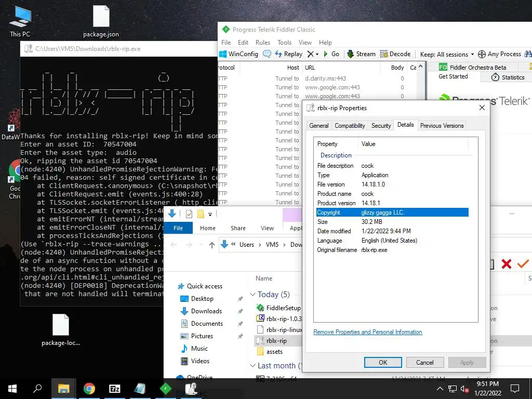This screenshot has height=399, width=532.
Task: Click Any Process target in Fiddler
Action: 499,54
